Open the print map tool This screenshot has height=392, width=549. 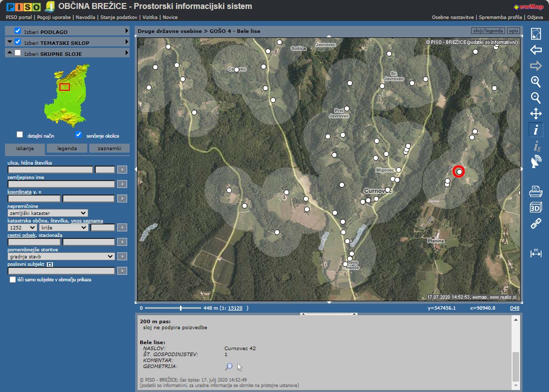coord(536,191)
